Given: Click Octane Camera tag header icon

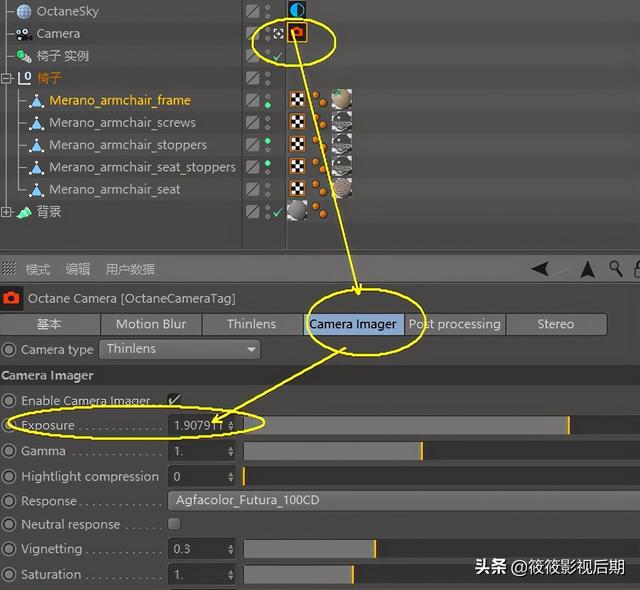Looking at the screenshot, I should (11, 298).
